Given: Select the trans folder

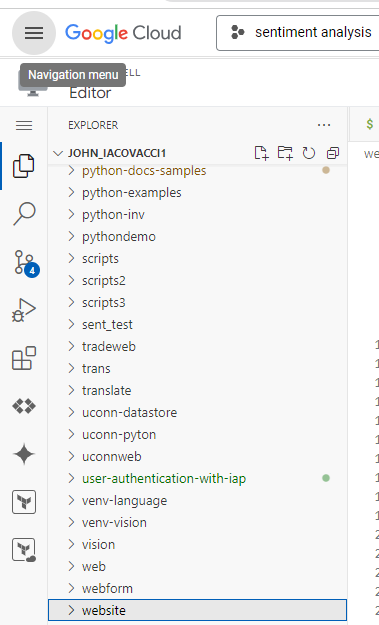Looking at the screenshot, I should (x=198, y=368).
